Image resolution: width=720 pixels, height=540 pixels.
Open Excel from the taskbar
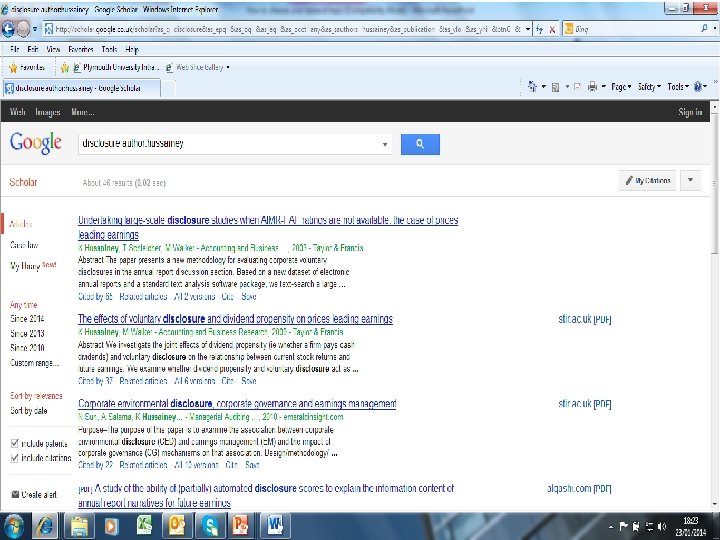point(144,526)
